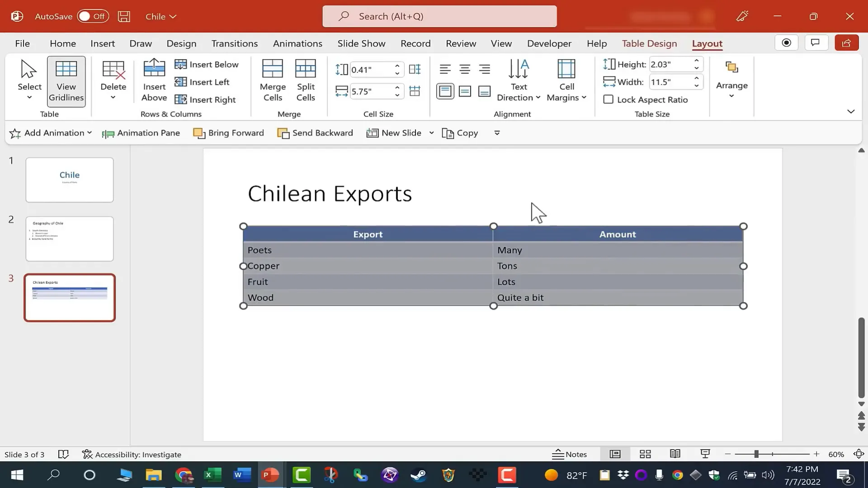Viewport: 868px width, 488px height.
Task: Switch to the Transitions tab
Action: (x=235, y=43)
